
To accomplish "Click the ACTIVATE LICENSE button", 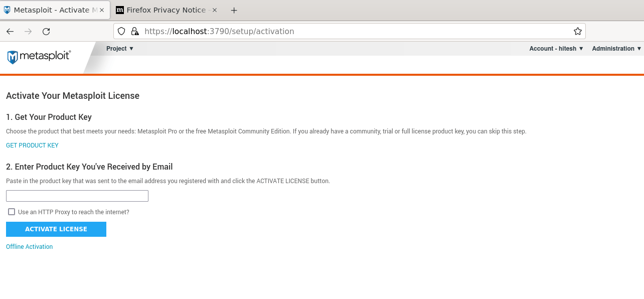I will click(56, 229).
